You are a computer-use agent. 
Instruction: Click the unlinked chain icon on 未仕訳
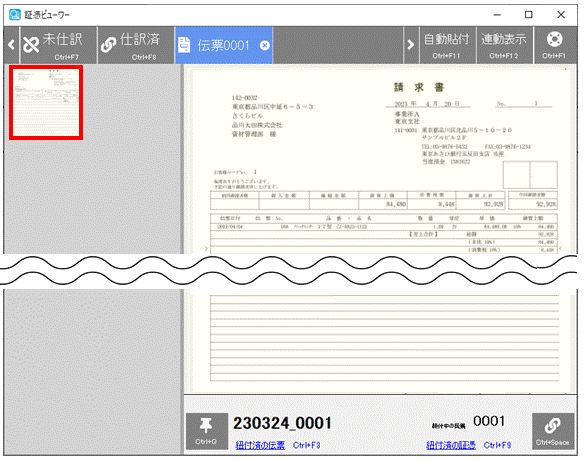tap(31, 45)
